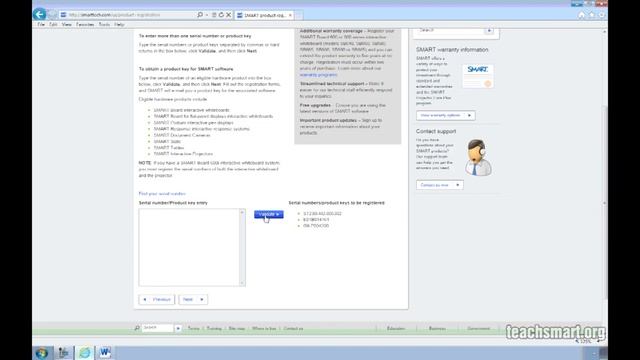Open the footer Government link
Viewport: 640px width, 360px height.
pos(478,329)
